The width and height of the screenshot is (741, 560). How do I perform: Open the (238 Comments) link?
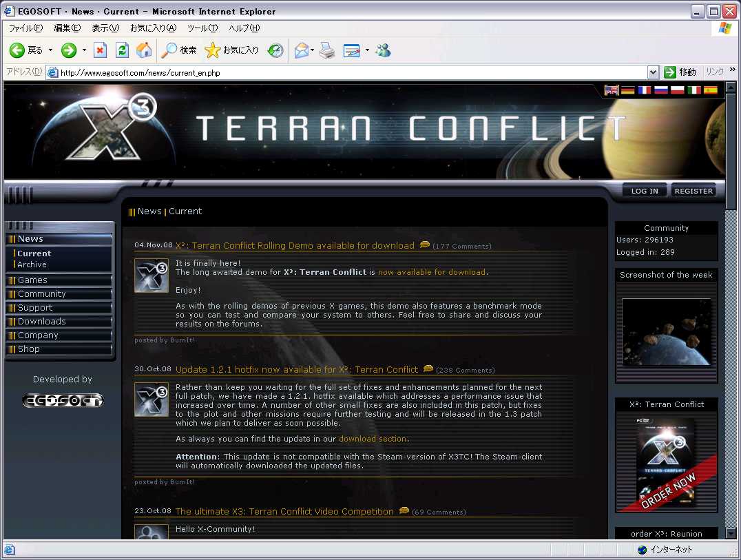465,371
